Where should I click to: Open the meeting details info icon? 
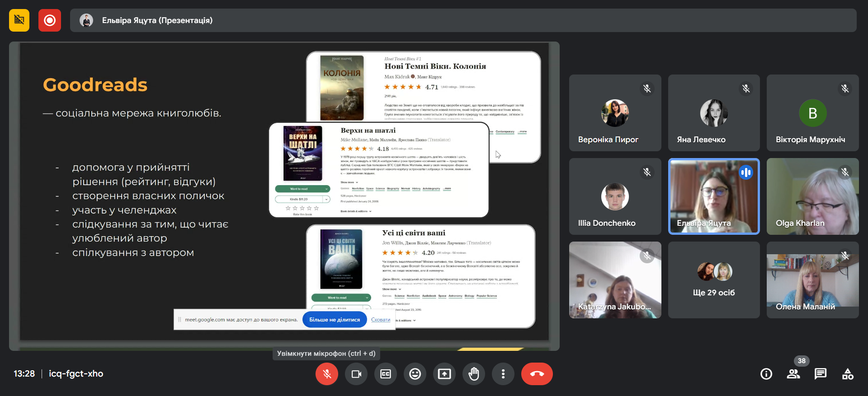pyautogui.click(x=766, y=374)
